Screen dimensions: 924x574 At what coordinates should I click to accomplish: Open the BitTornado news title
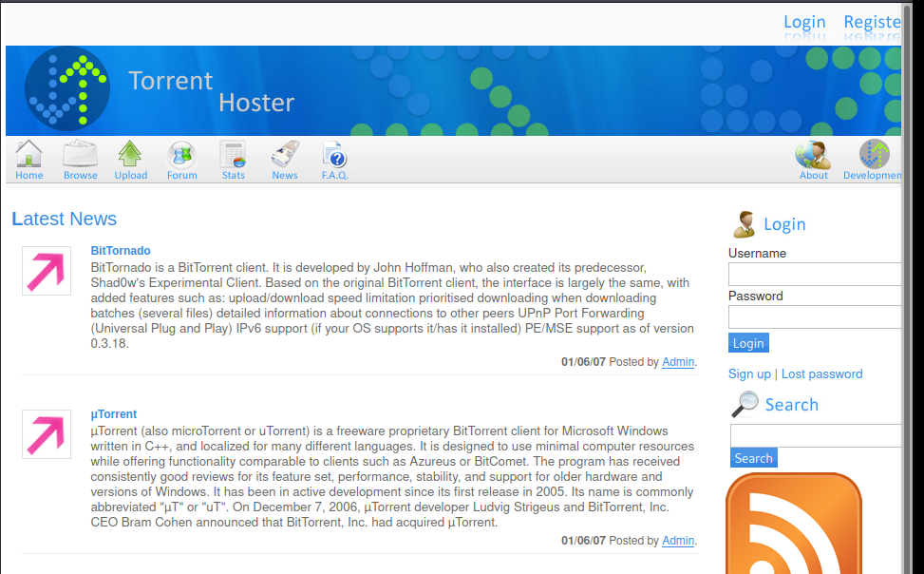[121, 251]
